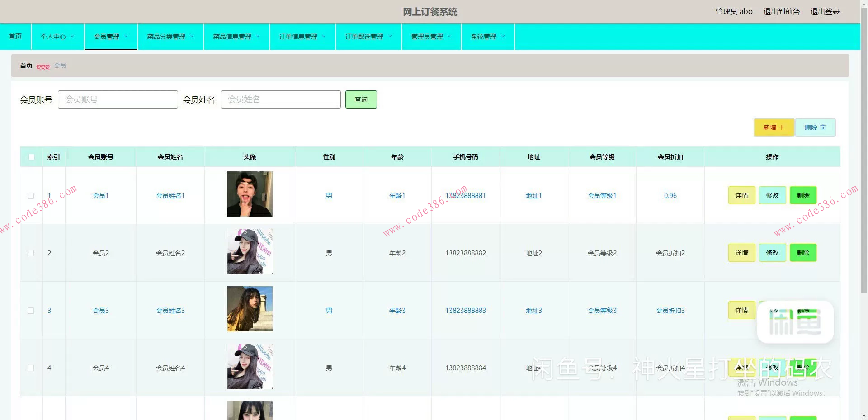Check the box for row 会员3
This screenshot has height=420, width=868.
[x=31, y=311]
